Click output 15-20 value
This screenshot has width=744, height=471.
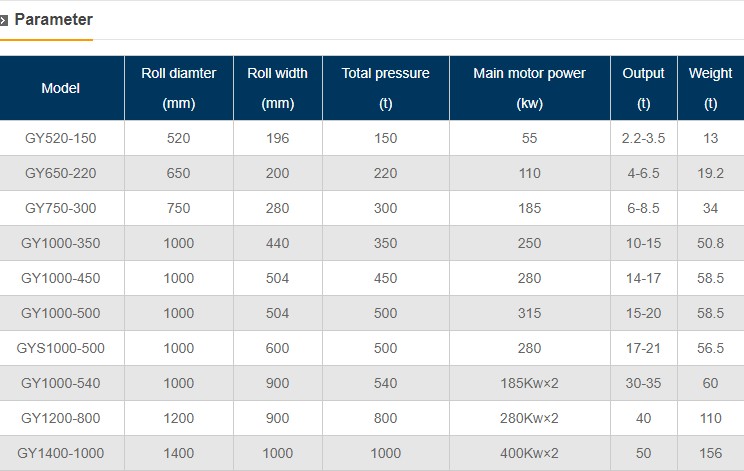(x=643, y=313)
